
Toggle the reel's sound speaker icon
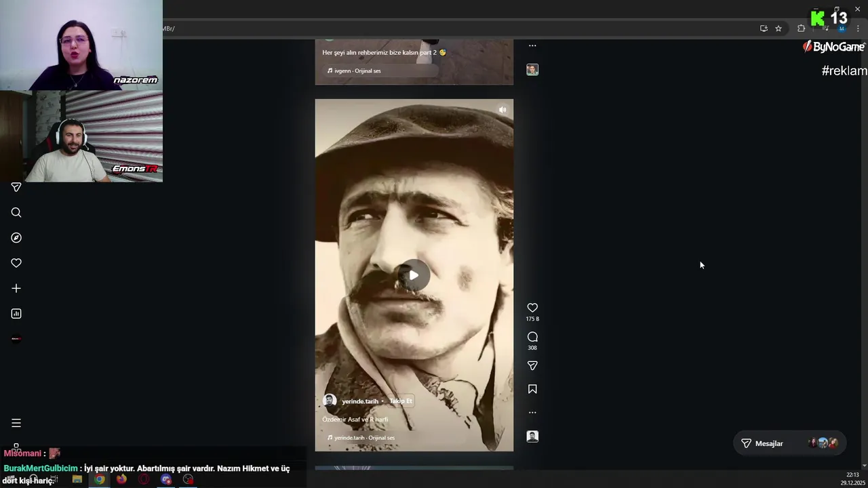pos(502,110)
